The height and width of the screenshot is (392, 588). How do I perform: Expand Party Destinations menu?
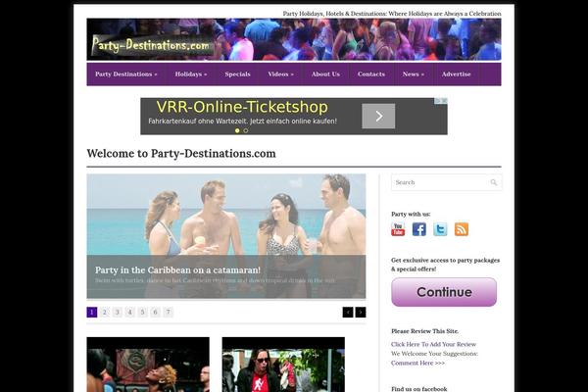pos(126,74)
